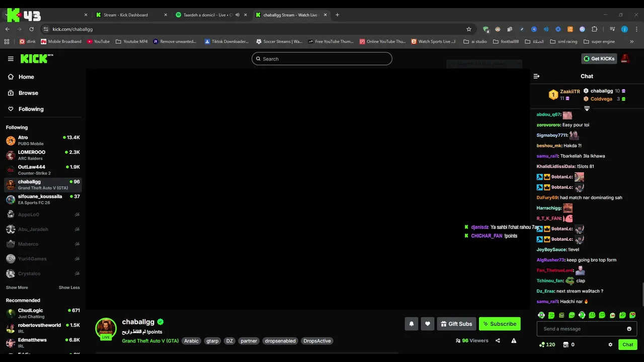Screen dimensions: 644x362
Task: Click the address bar URL
Action: [72, 29]
